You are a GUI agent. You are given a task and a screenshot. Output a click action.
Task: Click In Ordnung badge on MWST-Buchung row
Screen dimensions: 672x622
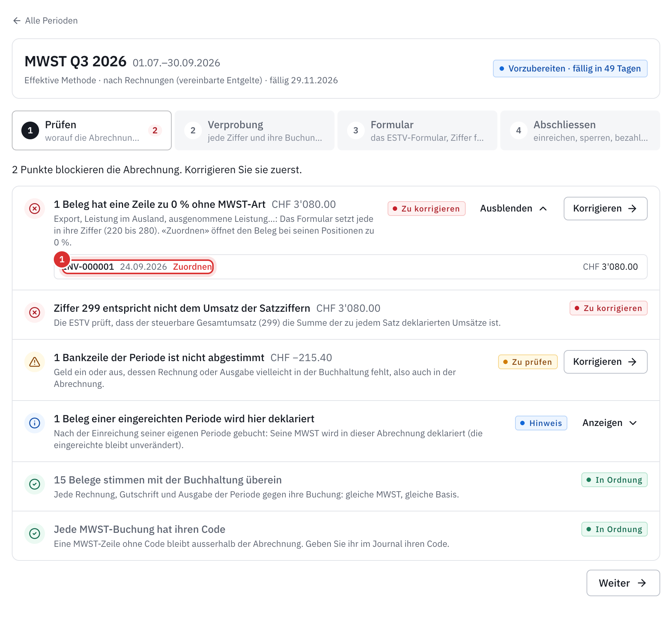tap(614, 529)
